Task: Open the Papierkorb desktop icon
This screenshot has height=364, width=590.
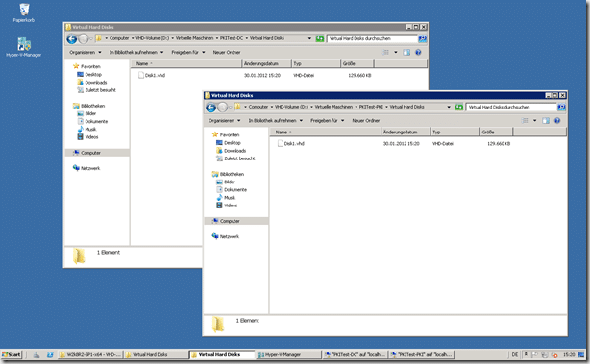Action: coord(24,12)
